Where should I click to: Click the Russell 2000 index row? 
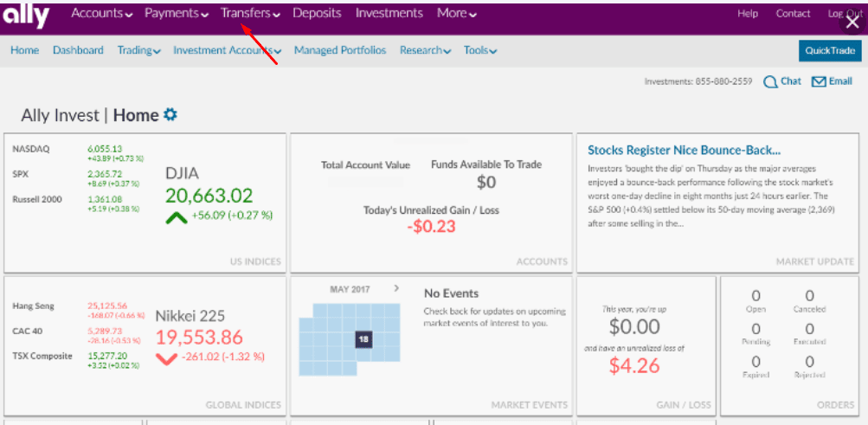pos(76,203)
